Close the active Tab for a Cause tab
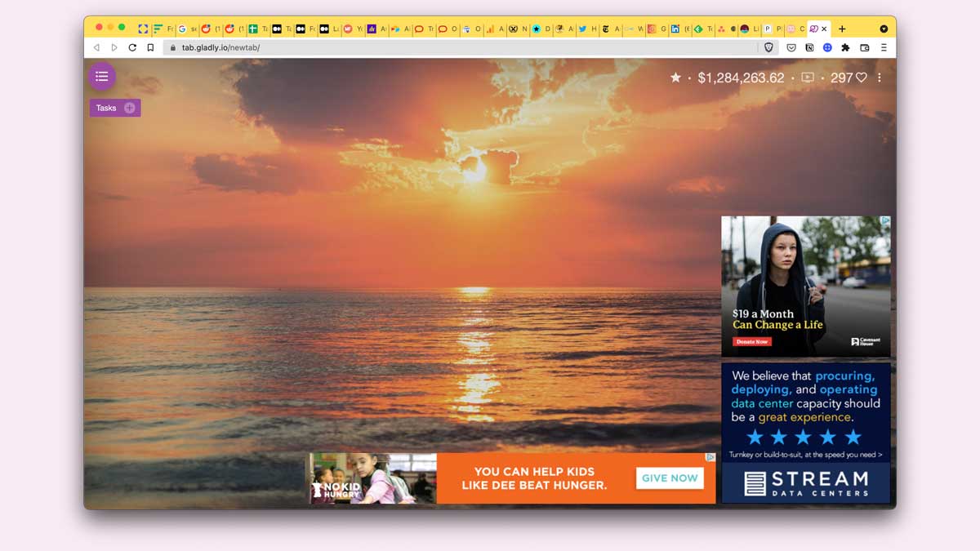Image resolution: width=980 pixels, height=551 pixels. pyautogui.click(x=824, y=29)
